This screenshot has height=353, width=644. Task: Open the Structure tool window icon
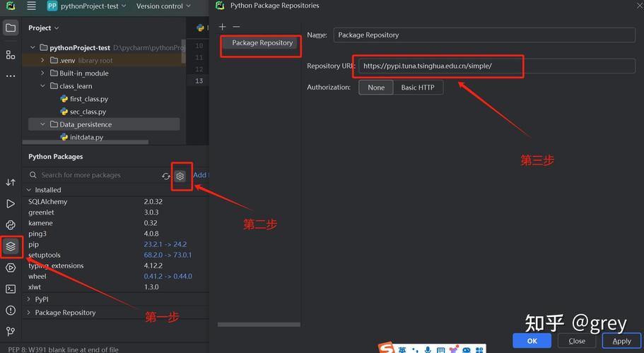pos(11,55)
